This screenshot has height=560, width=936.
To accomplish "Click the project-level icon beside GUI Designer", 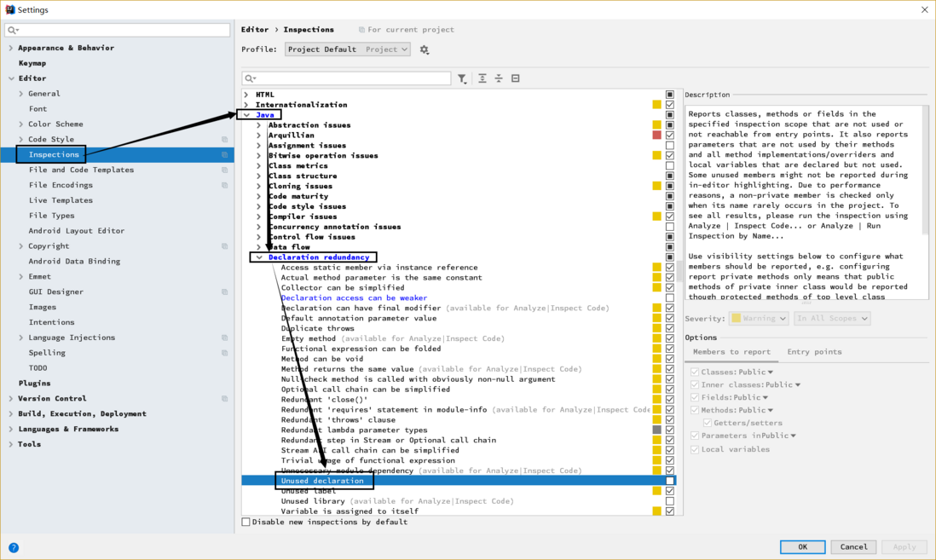I will (224, 292).
